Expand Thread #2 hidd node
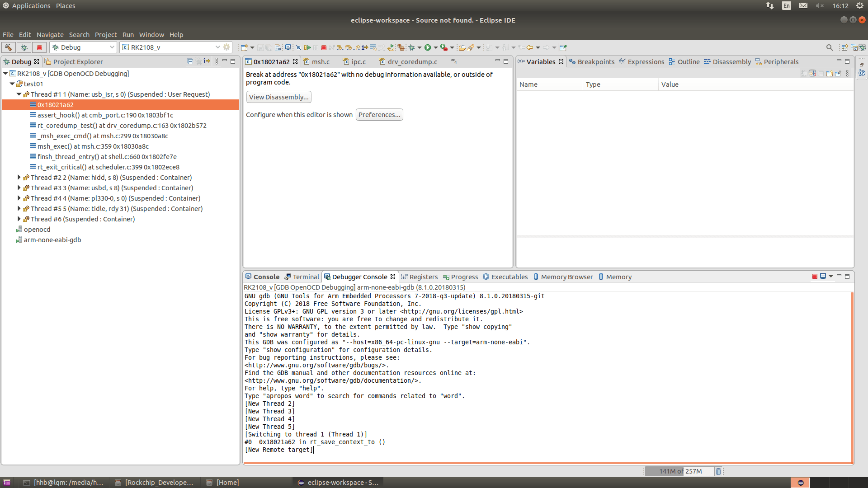Image resolution: width=868 pixels, height=488 pixels. [19, 177]
